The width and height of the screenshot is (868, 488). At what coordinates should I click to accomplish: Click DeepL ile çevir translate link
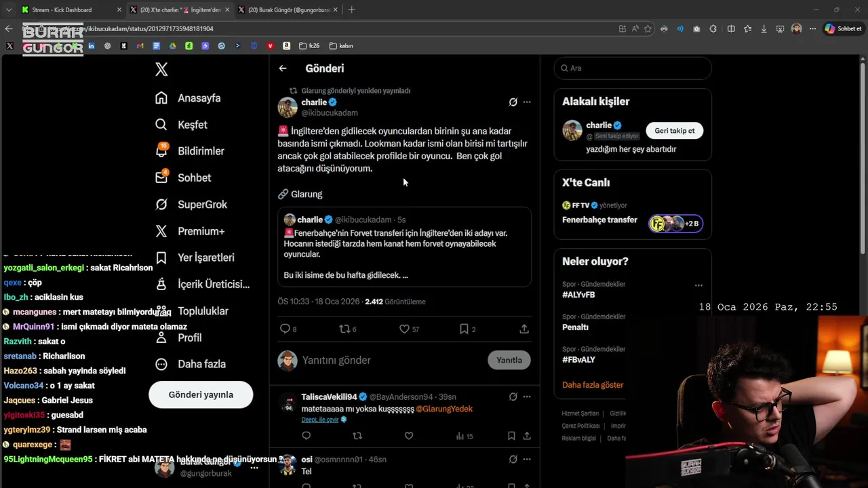coord(320,420)
